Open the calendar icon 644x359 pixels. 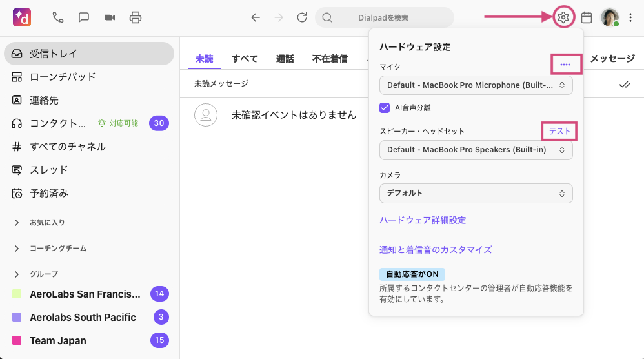tap(587, 17)
